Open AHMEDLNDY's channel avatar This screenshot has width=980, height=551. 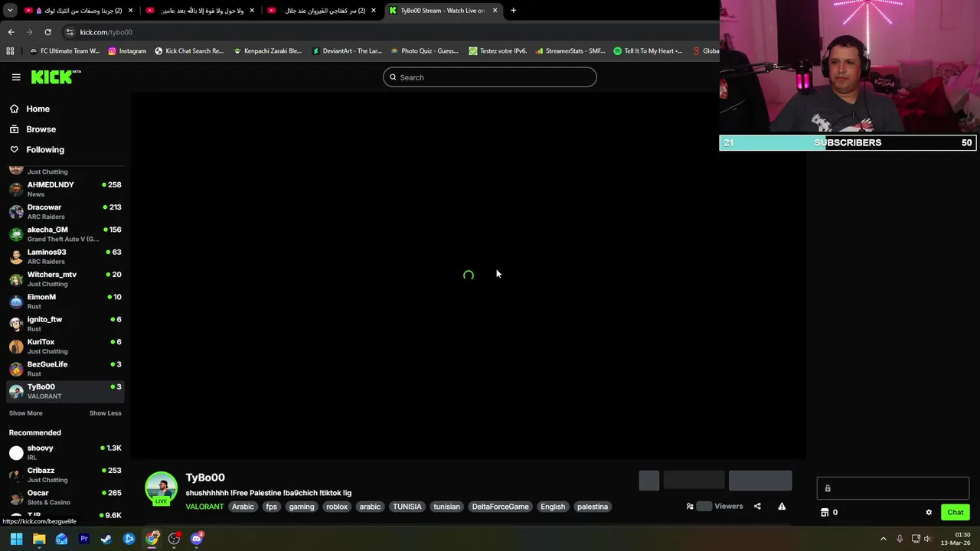click(16, 189)
